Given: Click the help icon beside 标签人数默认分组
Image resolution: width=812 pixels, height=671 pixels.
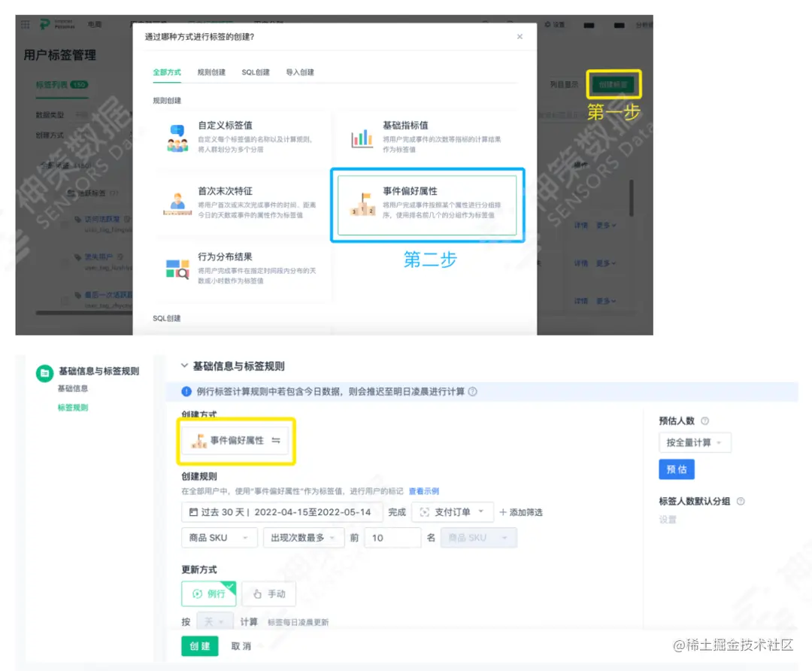Looking at the screenshot, I should (741, 501).
